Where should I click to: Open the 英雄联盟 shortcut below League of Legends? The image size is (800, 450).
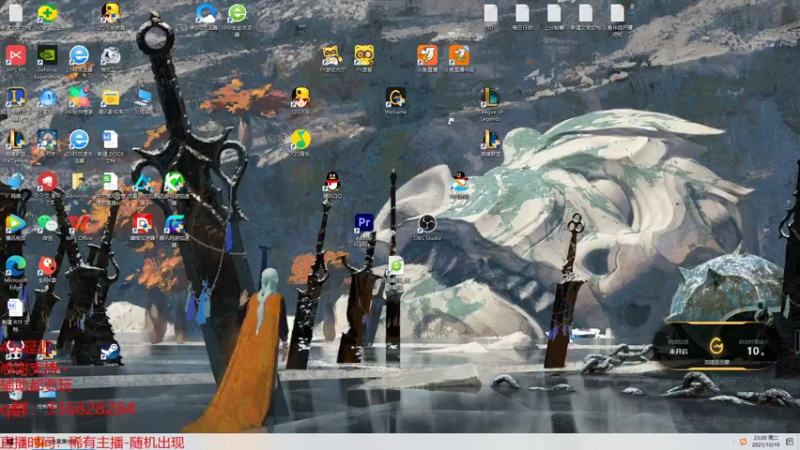[x=490, y=139]
